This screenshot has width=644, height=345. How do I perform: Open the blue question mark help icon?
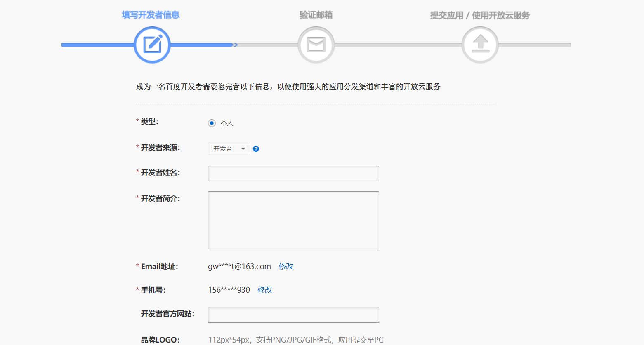tap(256, 148)
